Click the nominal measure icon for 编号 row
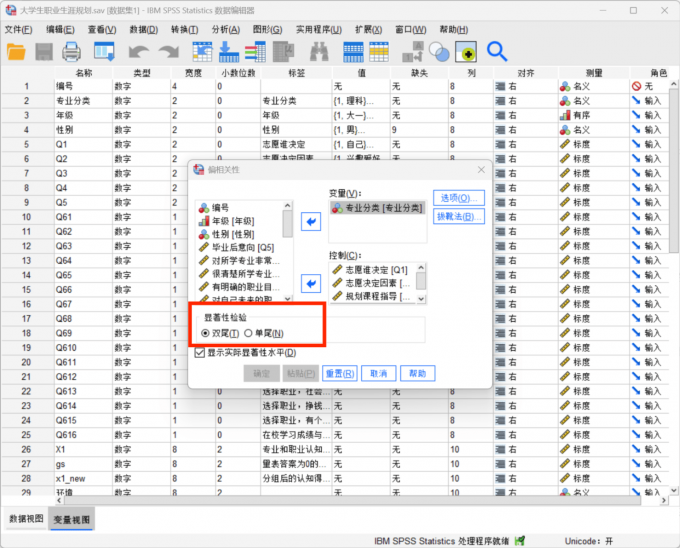The width and height of the screenshot is (680, 548). (x=565, y=86)
